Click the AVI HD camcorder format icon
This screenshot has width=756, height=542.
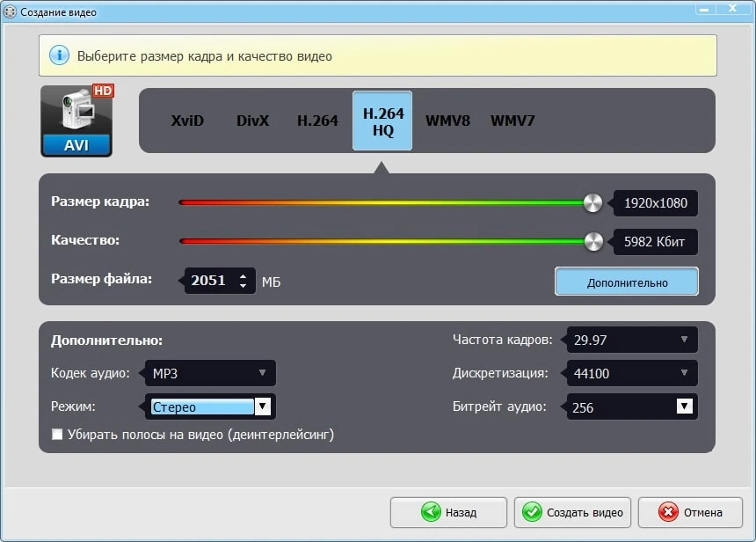coord(76,121)
